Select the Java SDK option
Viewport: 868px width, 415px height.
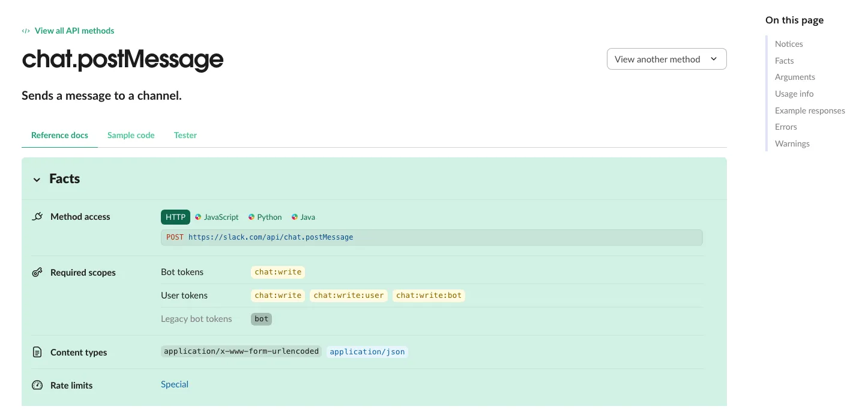point(303,217)
